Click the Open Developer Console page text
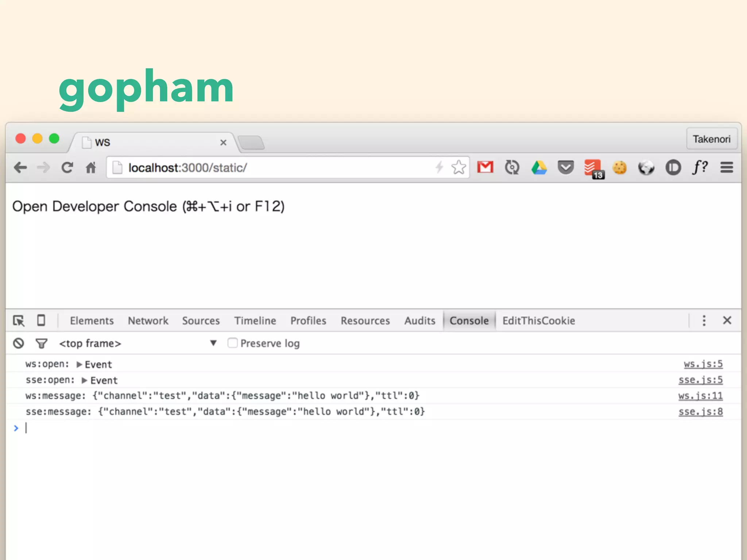Screen dimensions: 747x560 (148, 207)
